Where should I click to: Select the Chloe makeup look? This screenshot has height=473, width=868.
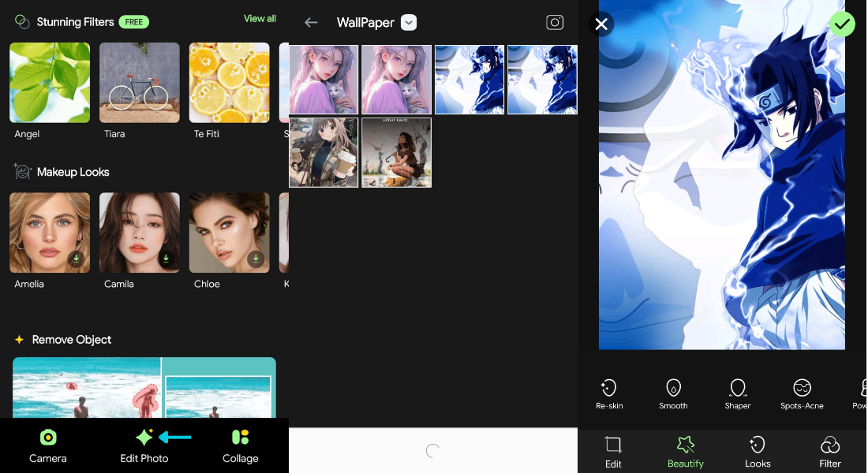[229, 233]
